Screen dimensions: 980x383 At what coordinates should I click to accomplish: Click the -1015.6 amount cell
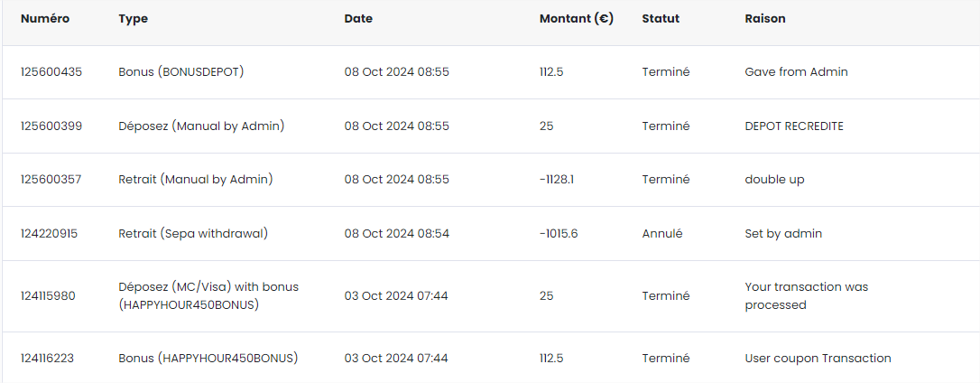pyautogui.click(x=559, y=234)
